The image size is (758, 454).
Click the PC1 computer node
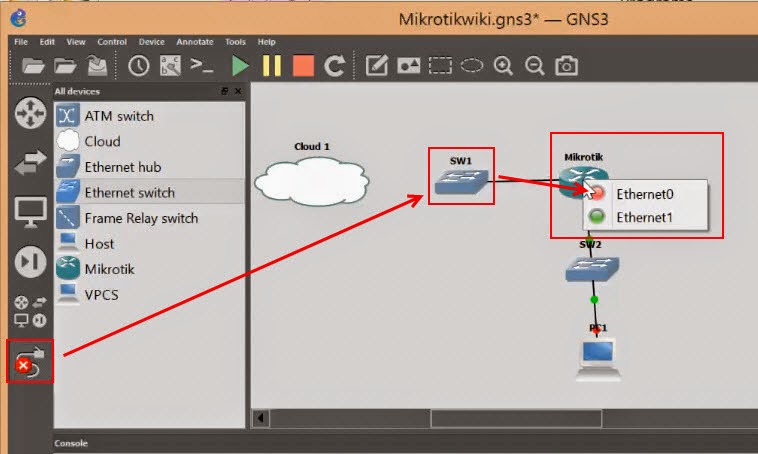tap(598, 360)
